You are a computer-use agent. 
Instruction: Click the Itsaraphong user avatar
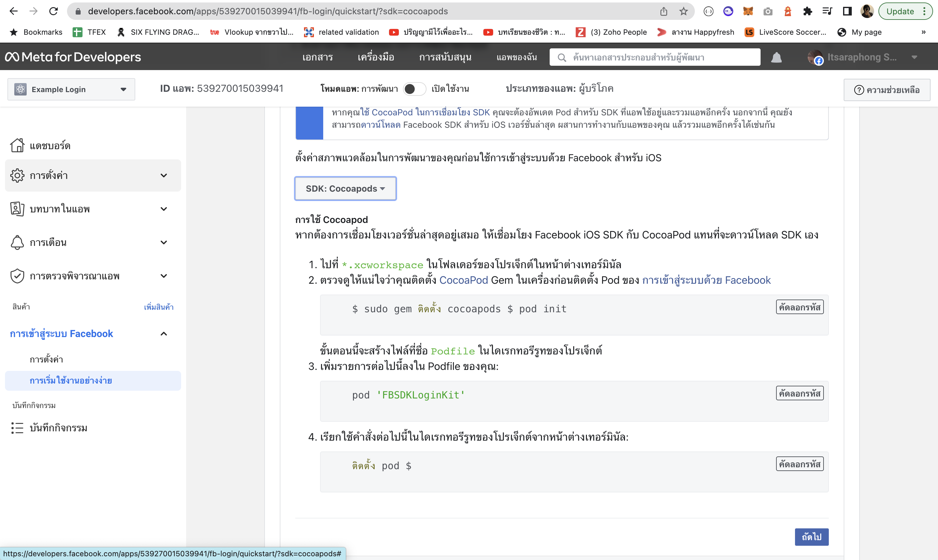click(x=815, y=57)
